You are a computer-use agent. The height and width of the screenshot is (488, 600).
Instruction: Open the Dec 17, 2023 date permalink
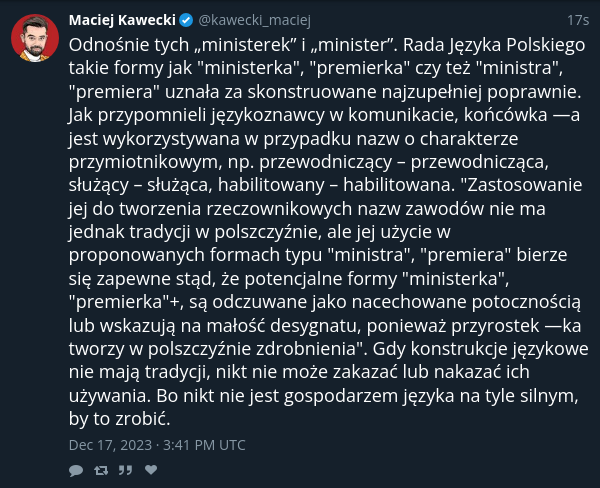[111, 445]
